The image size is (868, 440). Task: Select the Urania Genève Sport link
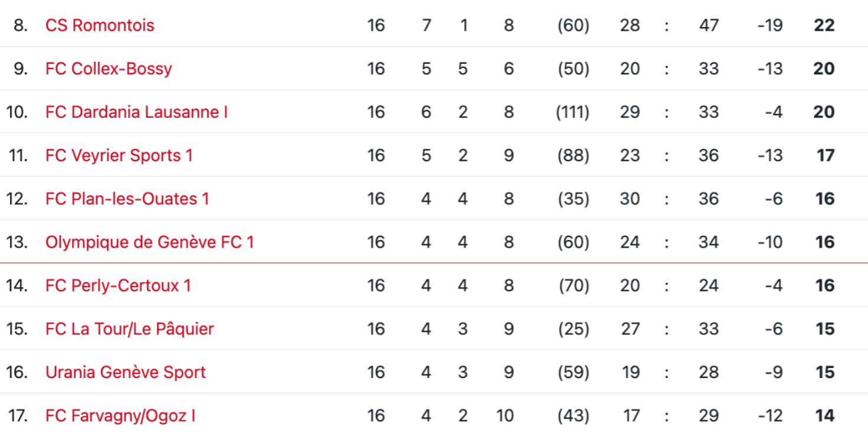(x=126, y=373)
